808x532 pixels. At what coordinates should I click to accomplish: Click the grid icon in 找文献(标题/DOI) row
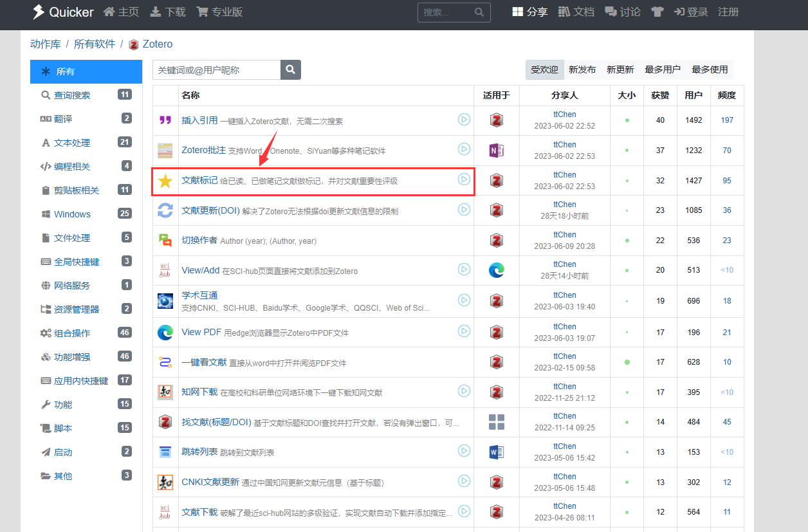(496, 422)
